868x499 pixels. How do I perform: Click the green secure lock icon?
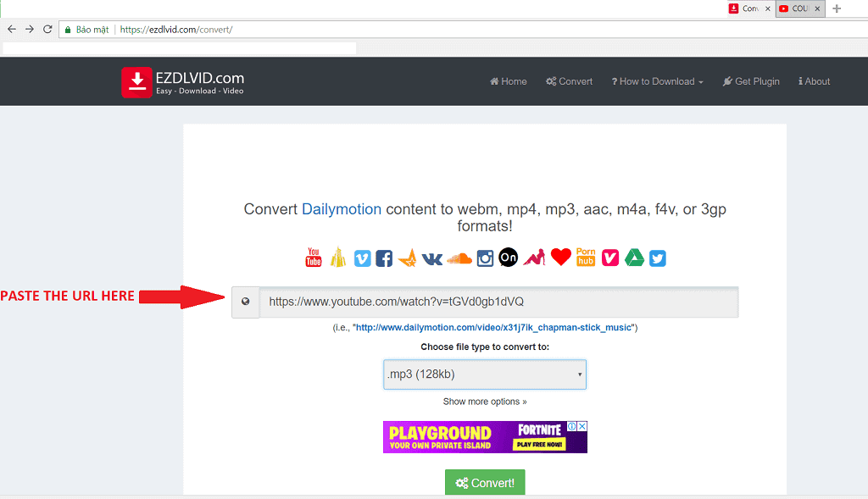pyautogui.click(x=68, y=30)
